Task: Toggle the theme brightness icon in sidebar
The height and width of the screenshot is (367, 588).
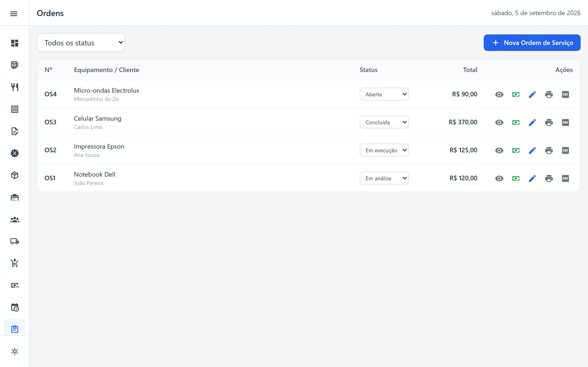Action: click(x=14, y=351)
